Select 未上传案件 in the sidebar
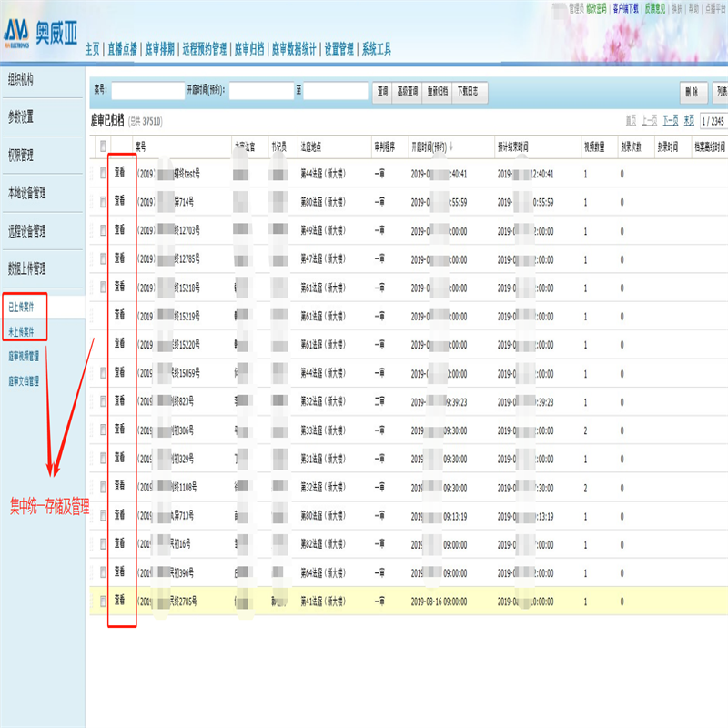 point(21,331)
